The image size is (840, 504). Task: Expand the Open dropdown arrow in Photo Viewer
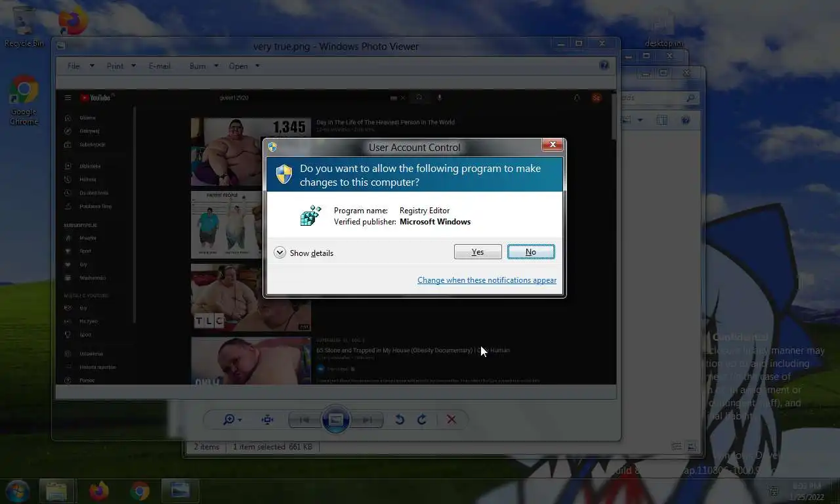[257, 66]
